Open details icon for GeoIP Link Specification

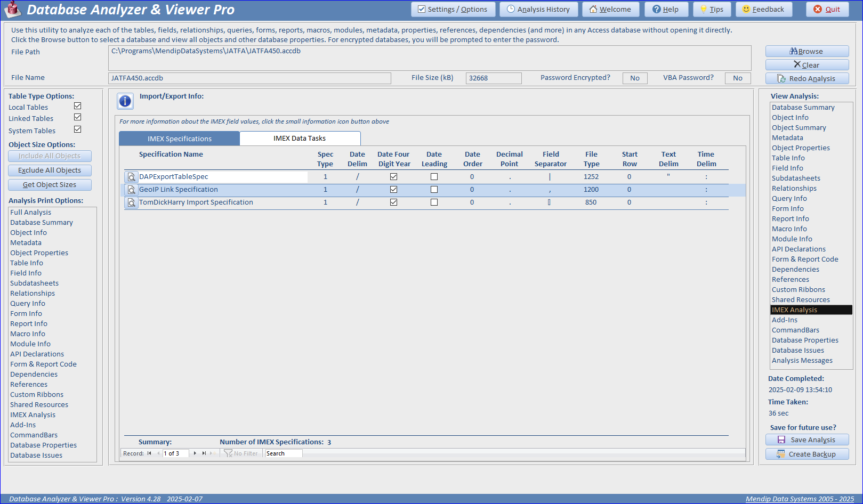coord(131,190)
